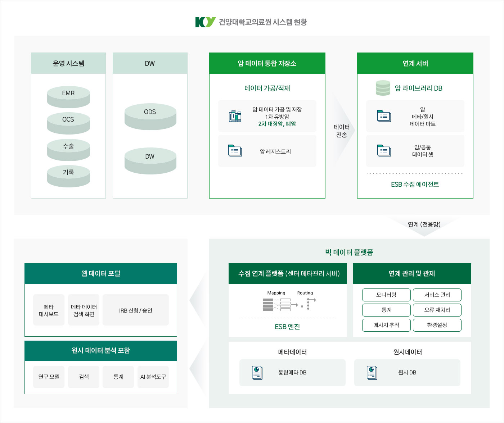Select the 오류 재처리 button
Image resolution: width=504 pixels, height=423 pixels.
tap(437, 310)
